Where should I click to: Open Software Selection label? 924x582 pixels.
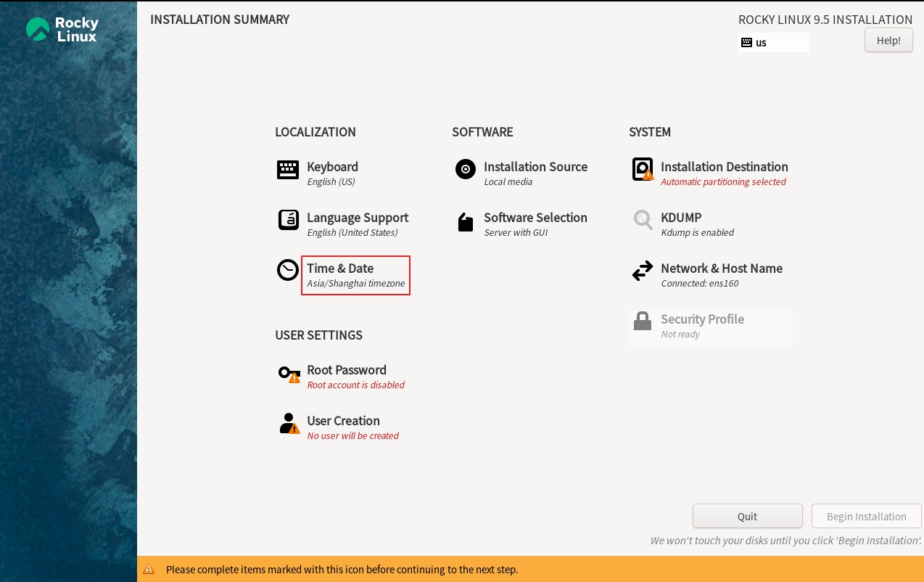click(x=535, y=218)
